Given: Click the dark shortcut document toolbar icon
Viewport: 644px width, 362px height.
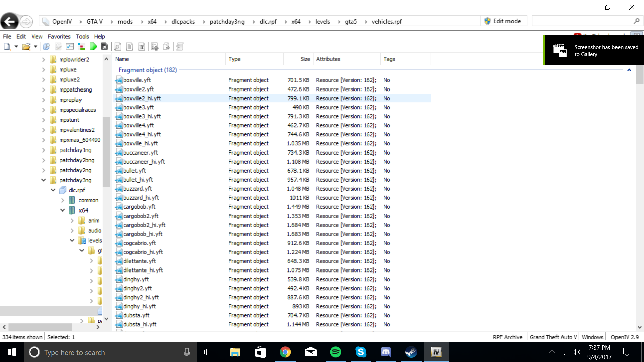Looking at the screenshot, I should coord(104,47).
